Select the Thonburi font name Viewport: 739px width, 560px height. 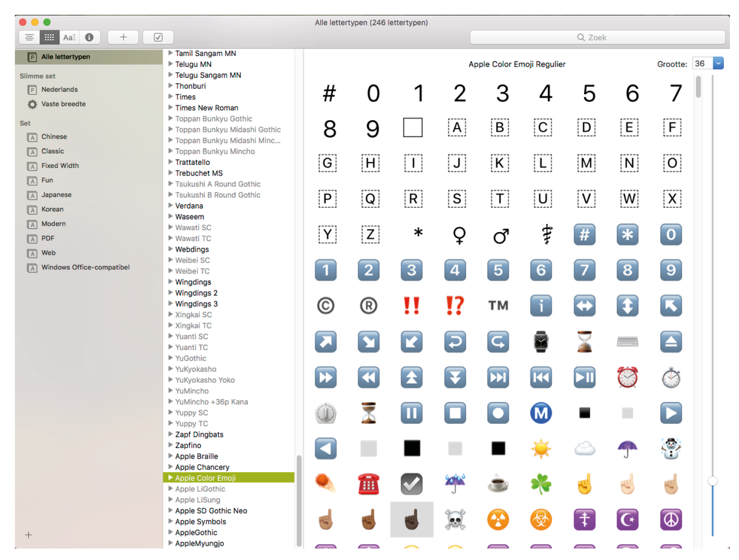click(x=191, y=86)
